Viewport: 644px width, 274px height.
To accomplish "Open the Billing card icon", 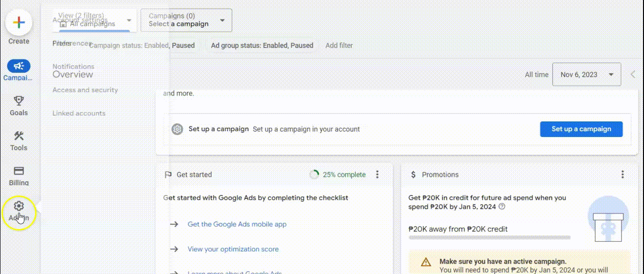I will point(19,171).
